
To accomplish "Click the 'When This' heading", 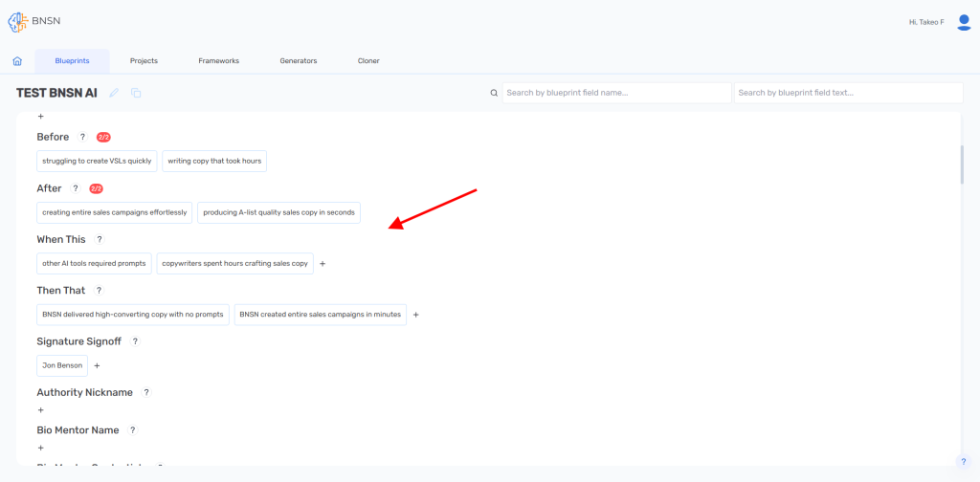I will point(61,239).
